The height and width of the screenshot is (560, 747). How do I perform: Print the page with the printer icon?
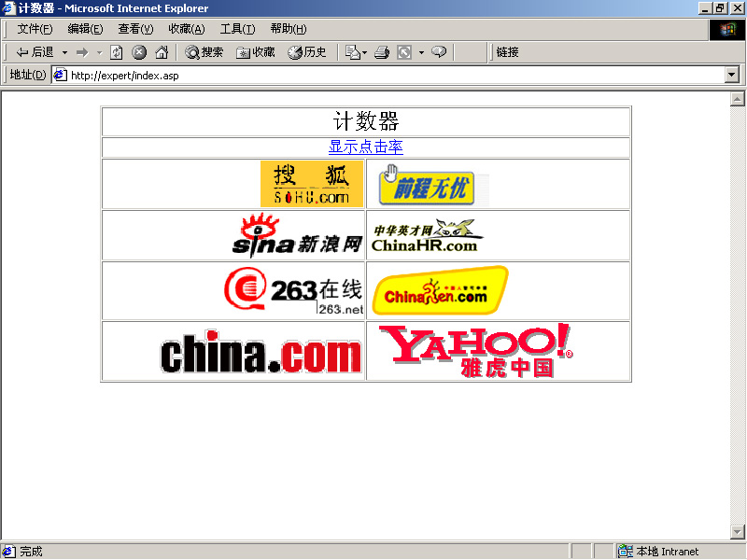[x=382, y=52]
